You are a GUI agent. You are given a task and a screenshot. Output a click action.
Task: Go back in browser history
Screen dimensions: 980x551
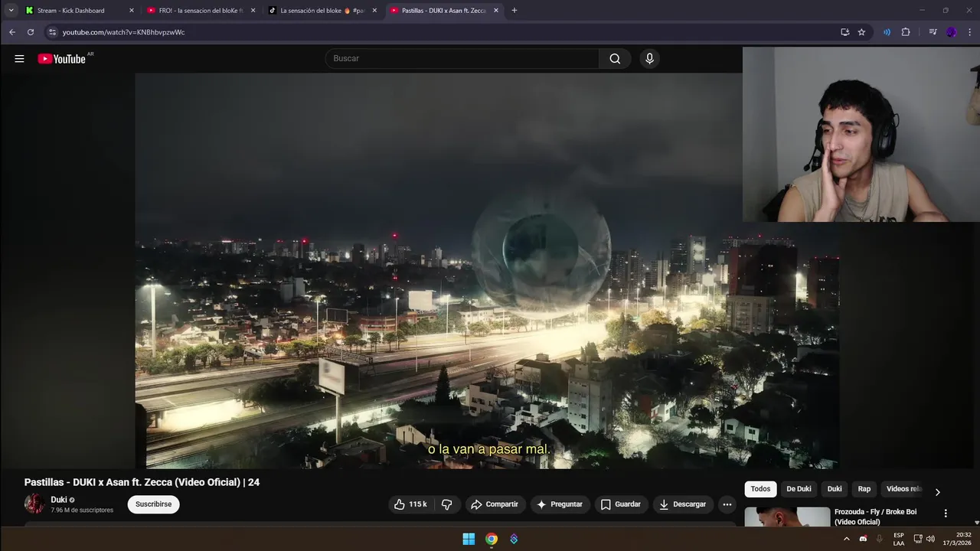(11, 32)
